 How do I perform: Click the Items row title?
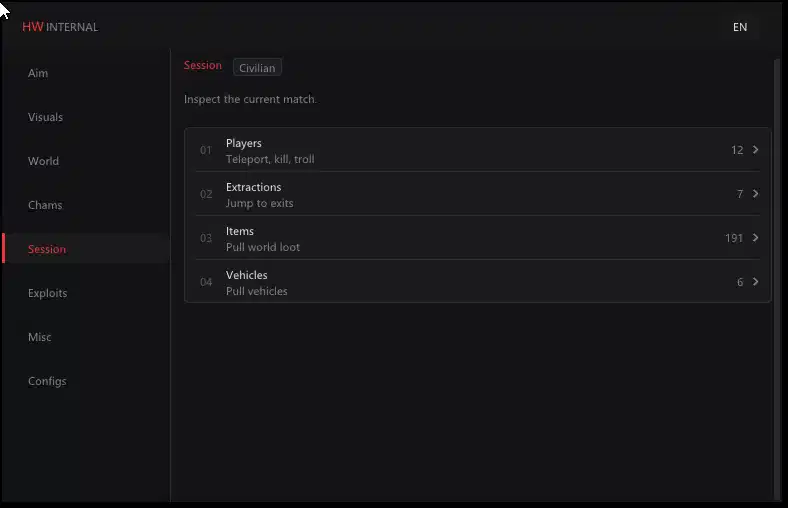pos(240,231)
